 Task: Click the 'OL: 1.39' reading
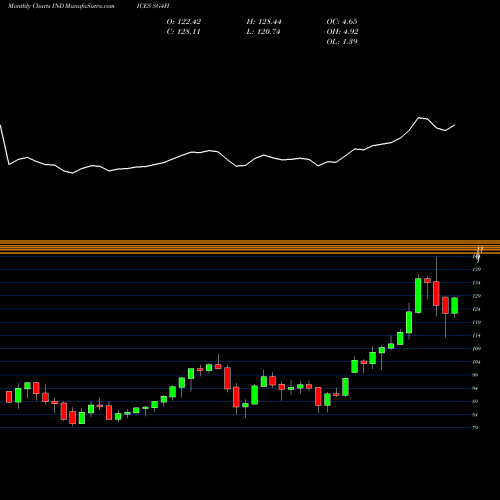pos(342,42)
